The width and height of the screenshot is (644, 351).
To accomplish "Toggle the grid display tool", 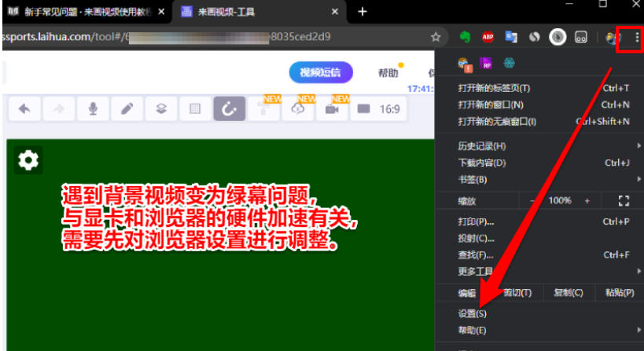I will click(195, 108).
